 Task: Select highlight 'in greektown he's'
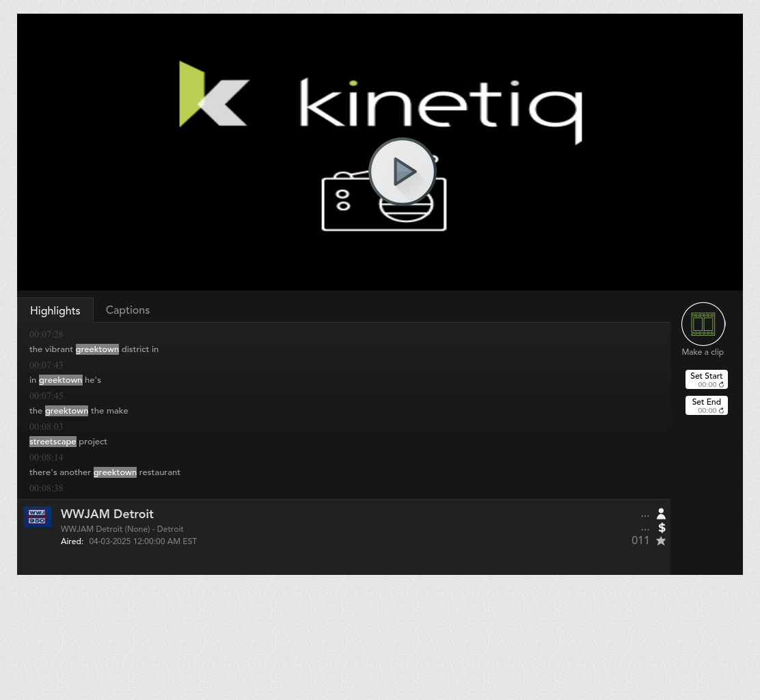tap(65, 380)
